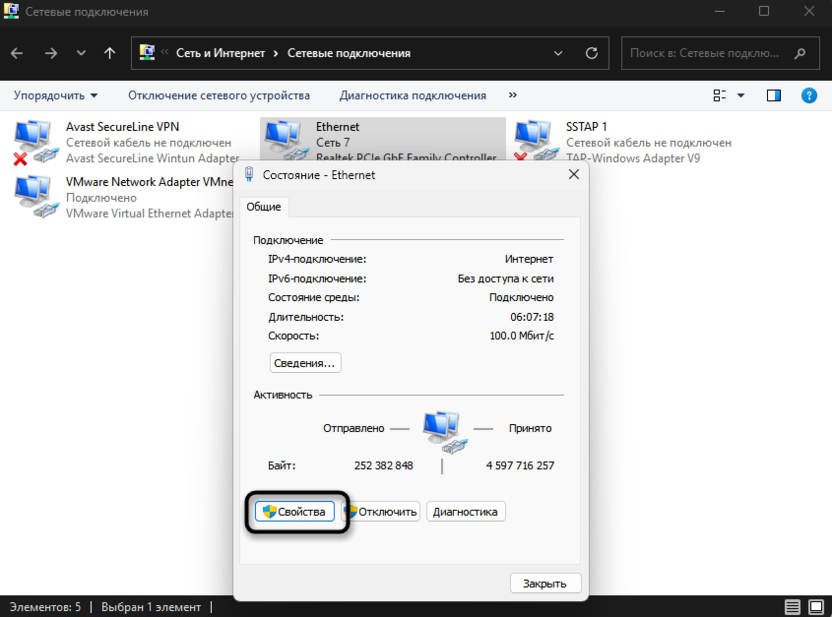832x617 pixels.
Task: Open the help question mark icon
Action: [x=809, y=95]
